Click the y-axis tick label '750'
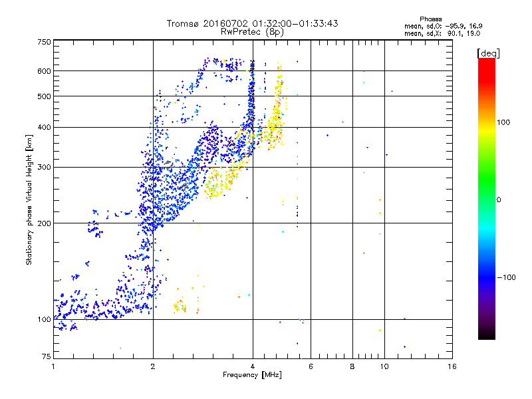The image size is (532, 399). point(44,42)
